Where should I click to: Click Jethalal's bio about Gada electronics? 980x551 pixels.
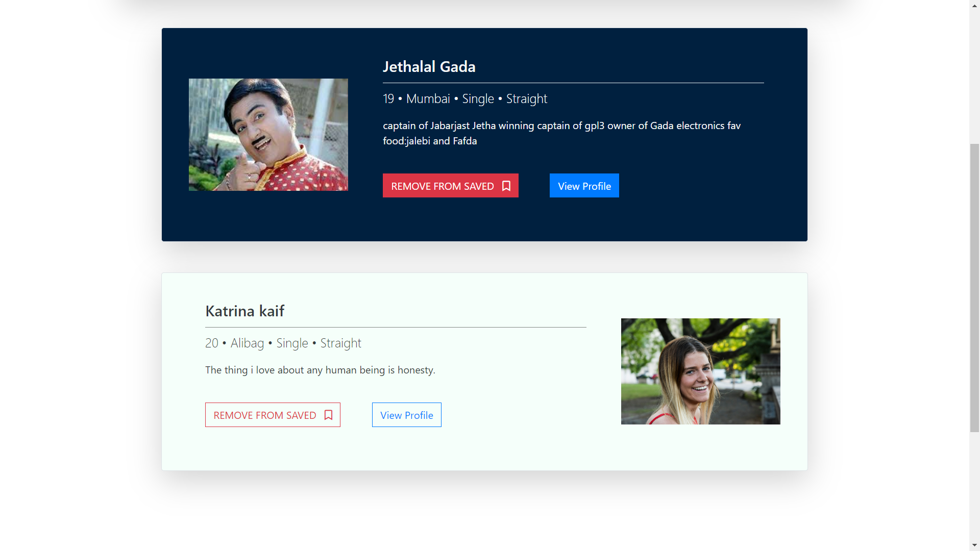click(561, 133)
